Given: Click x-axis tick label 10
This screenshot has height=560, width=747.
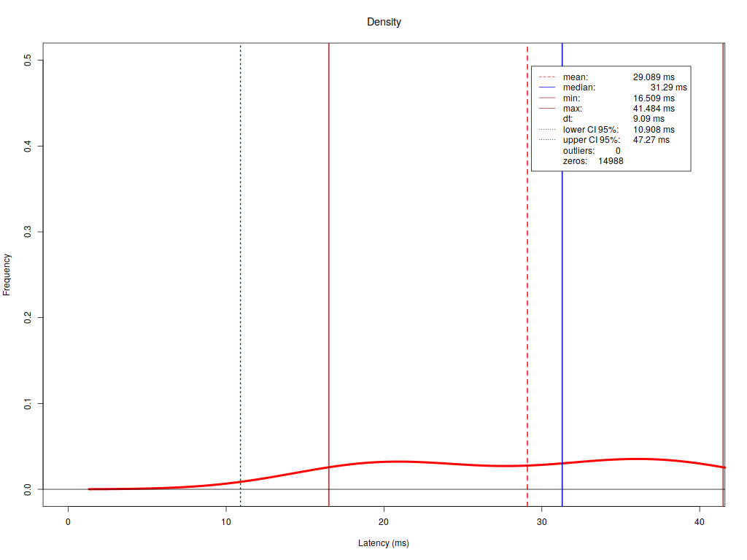Looking at the screenshot, I should (x=226, y=522).
